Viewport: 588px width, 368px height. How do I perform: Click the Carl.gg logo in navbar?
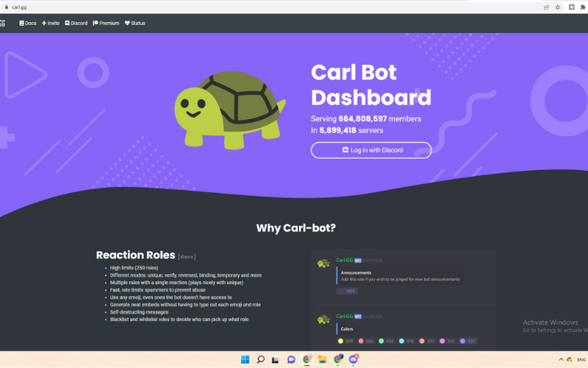pyautogui.click(x=2, y=24)
